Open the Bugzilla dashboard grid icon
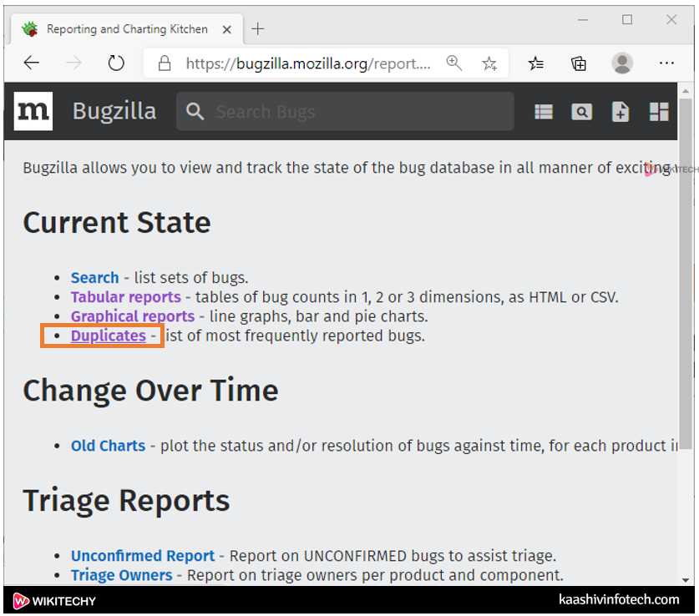 click(659, 112)
